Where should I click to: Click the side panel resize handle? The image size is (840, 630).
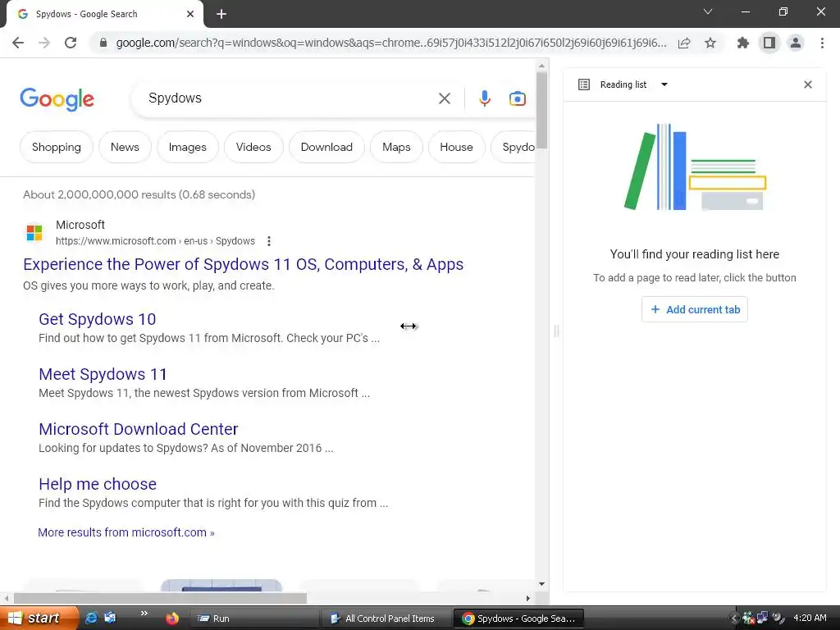pyautogui.click(x=556, y=331)
